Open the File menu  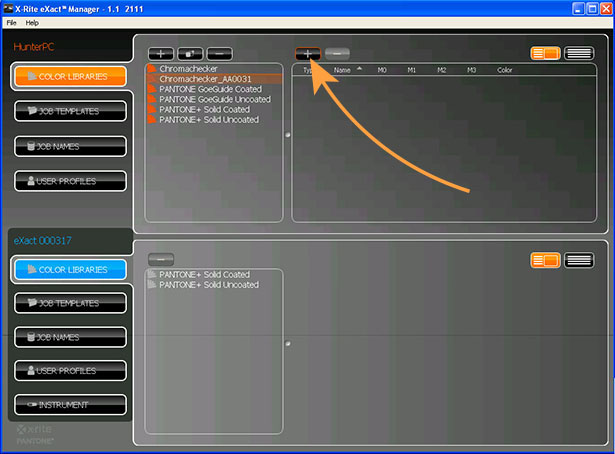[x=11, y=23]
